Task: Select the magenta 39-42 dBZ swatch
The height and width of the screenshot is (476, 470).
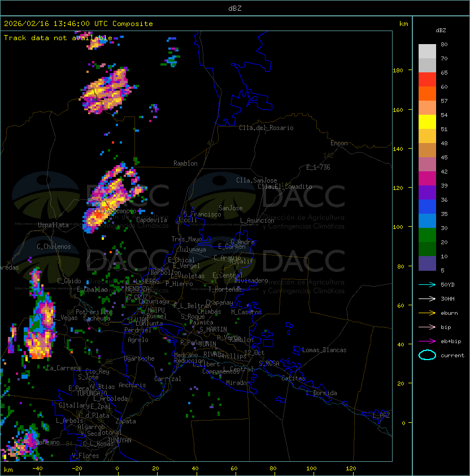Action: pyautogui.click(x=427, y=179)
